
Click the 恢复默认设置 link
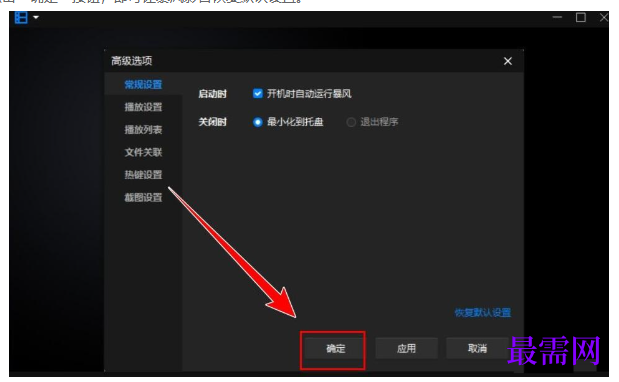click(482, 313)
